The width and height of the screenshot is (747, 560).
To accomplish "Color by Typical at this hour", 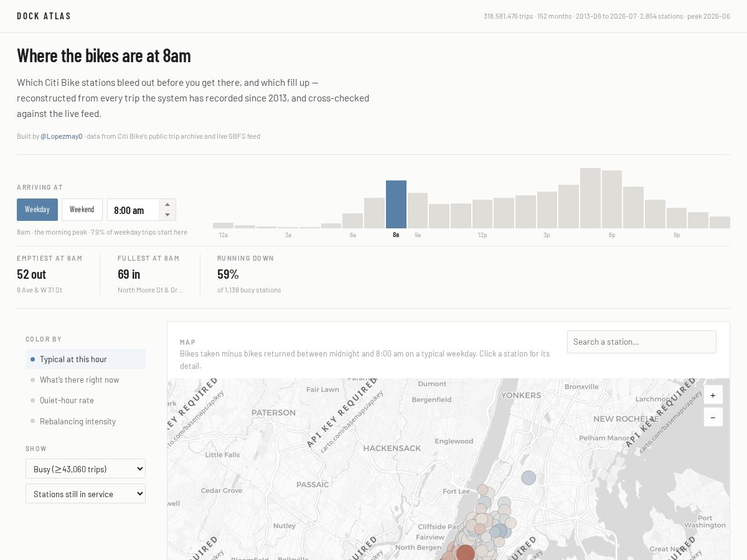I will tap(85, 359).
